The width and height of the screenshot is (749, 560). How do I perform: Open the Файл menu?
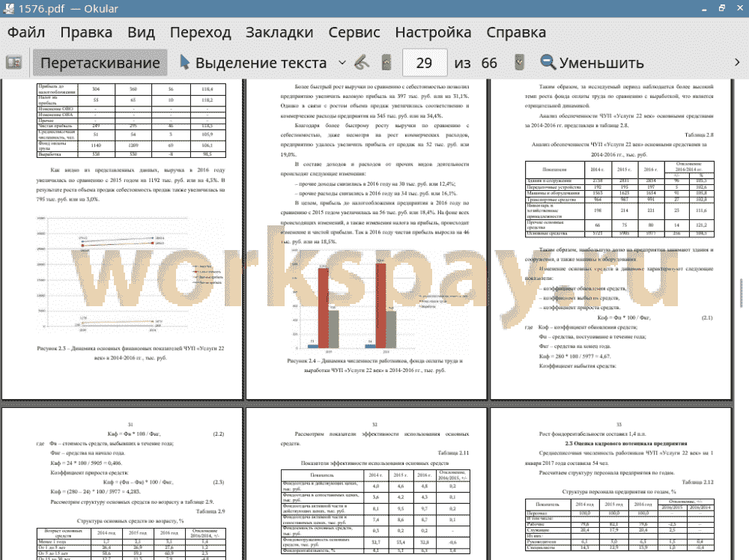click(x=26, y=32)
